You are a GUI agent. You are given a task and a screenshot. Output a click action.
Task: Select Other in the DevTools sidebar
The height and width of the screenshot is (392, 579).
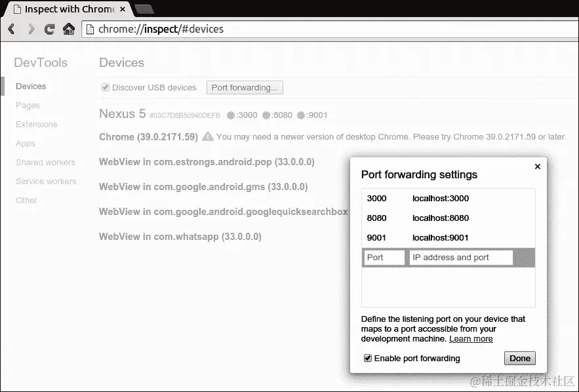point(27,201)
